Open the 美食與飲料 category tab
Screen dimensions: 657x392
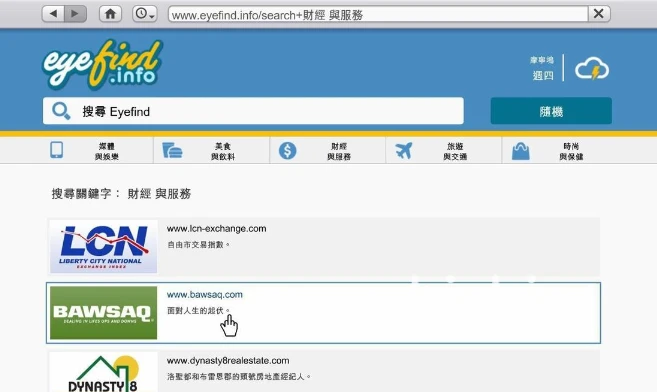212,151
